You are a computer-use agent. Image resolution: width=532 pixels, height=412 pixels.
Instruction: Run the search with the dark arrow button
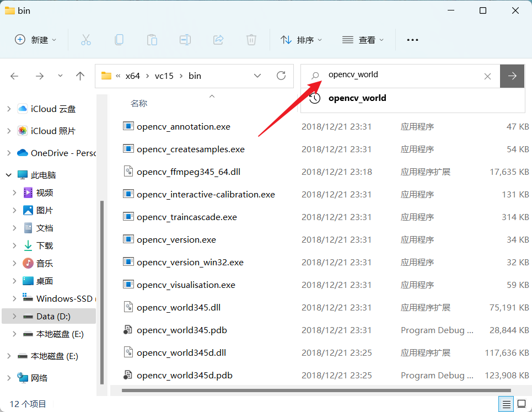pyautogui.click(x=512, y=76)
